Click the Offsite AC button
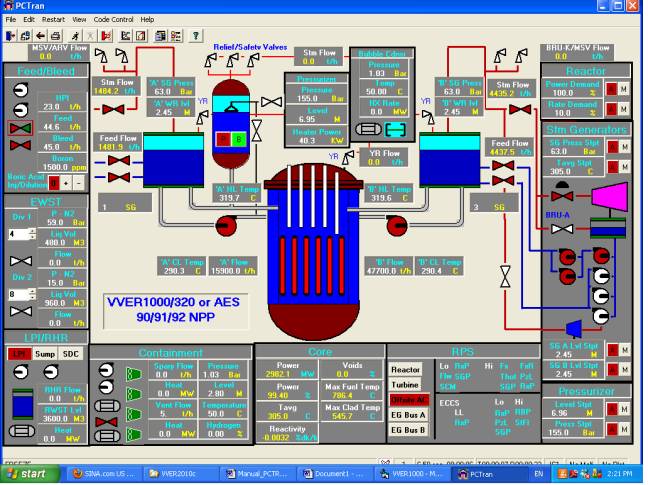Viewport: 648px width, 485px height. (x=409, y=400)
